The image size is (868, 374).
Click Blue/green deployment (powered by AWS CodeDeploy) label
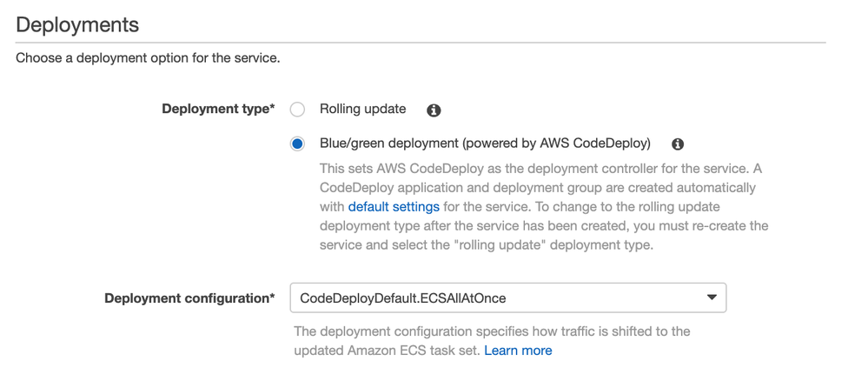coord(485,144)
